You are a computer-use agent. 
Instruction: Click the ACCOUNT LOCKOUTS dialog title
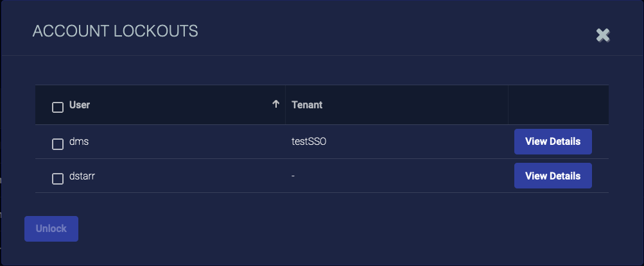click(x=115, y=31)
